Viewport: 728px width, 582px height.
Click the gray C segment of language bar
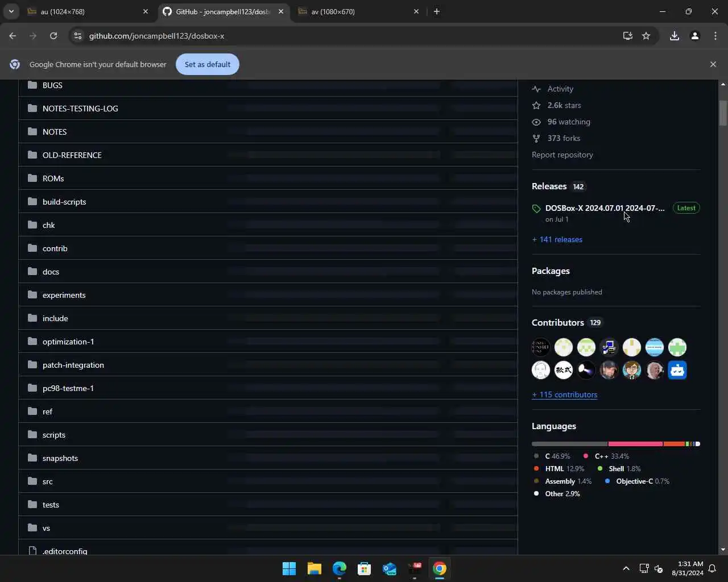(x=570, y=444)
